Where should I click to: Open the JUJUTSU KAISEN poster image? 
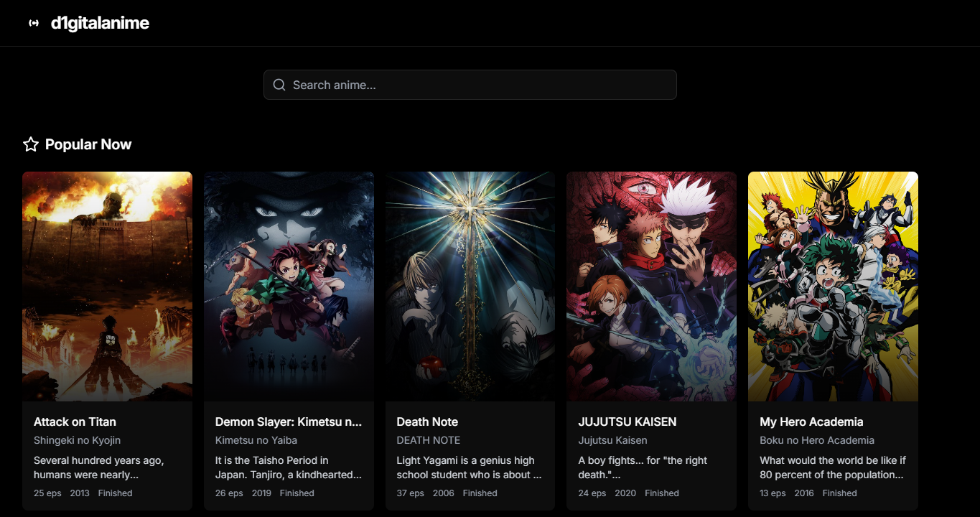click(651, 287)
